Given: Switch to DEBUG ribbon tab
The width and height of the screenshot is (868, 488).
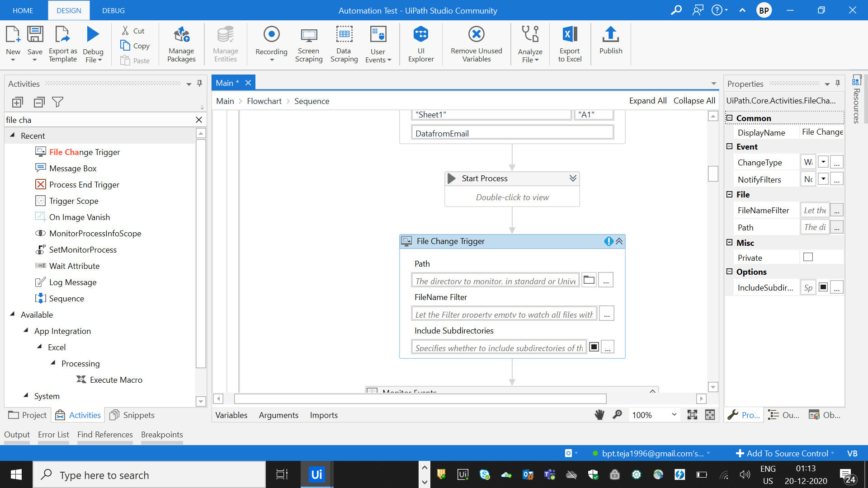Looking at the screenshot, I should pyautogui.click(x=113, y=10).
